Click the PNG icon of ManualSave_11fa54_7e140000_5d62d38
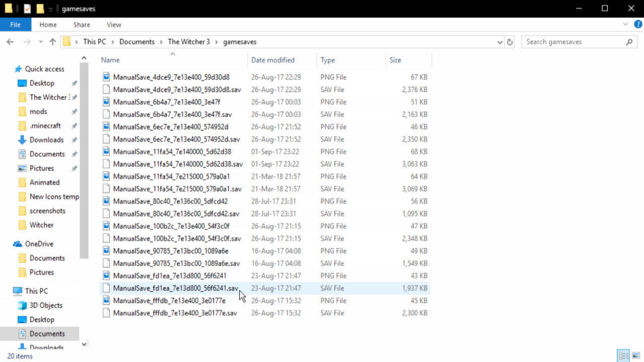This screenshot has height=362, width=644. (x=106, y=151)
